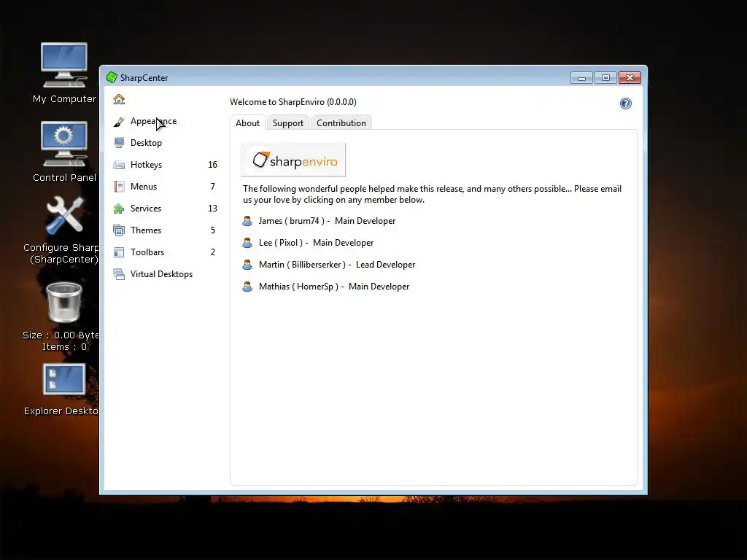Switch to the Support tab
747x560 pixels.
point(287,122)
